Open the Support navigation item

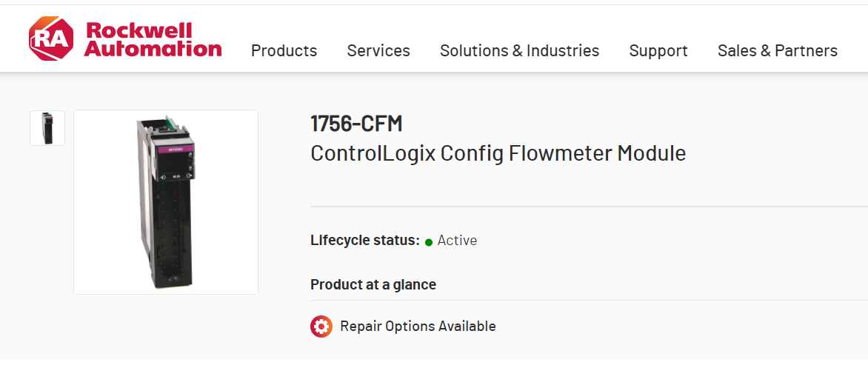(x=658, y=50)
